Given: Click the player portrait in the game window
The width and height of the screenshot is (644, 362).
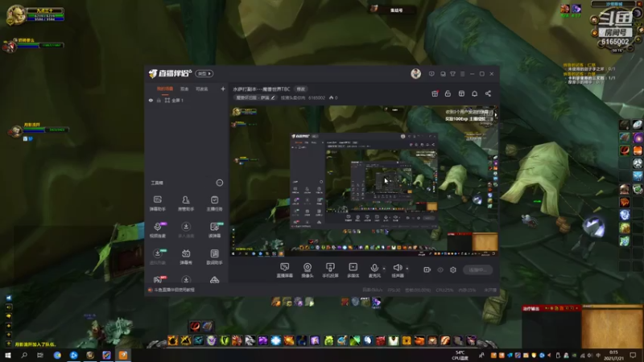Looking at the screenshot, I should point(15,15).
